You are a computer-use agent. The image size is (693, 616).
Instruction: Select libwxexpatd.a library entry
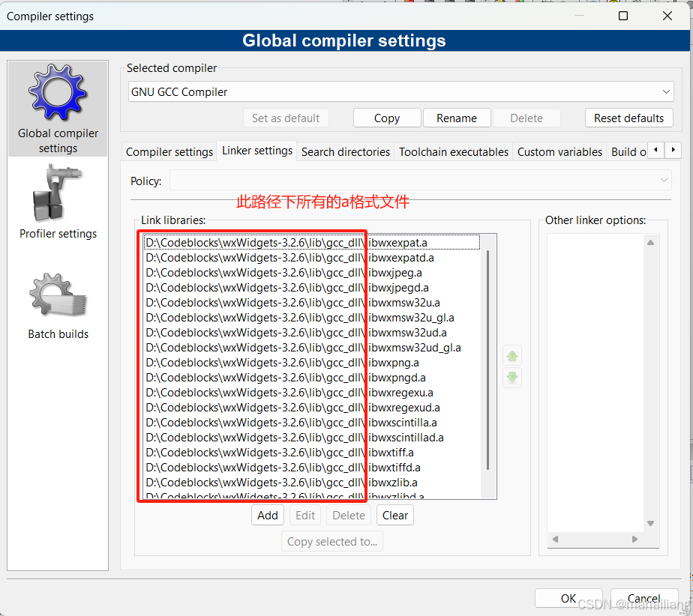(311, 258)
